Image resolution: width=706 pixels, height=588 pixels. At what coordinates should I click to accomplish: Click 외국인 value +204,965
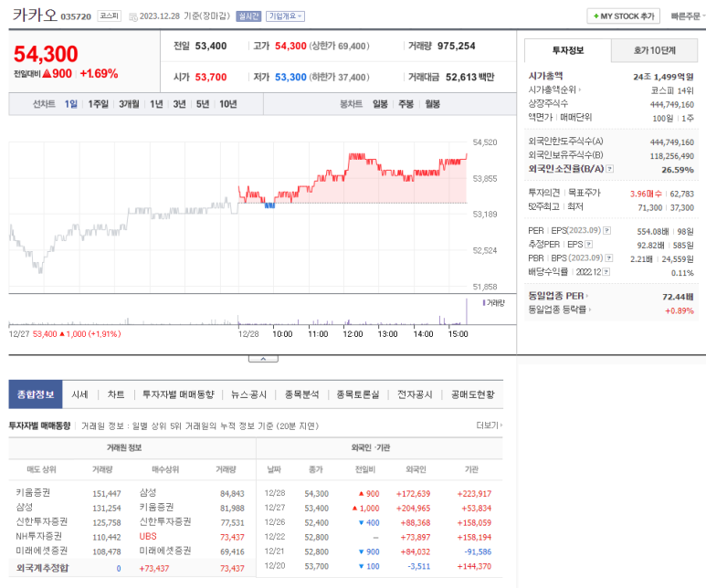click(x=413, y=509)
